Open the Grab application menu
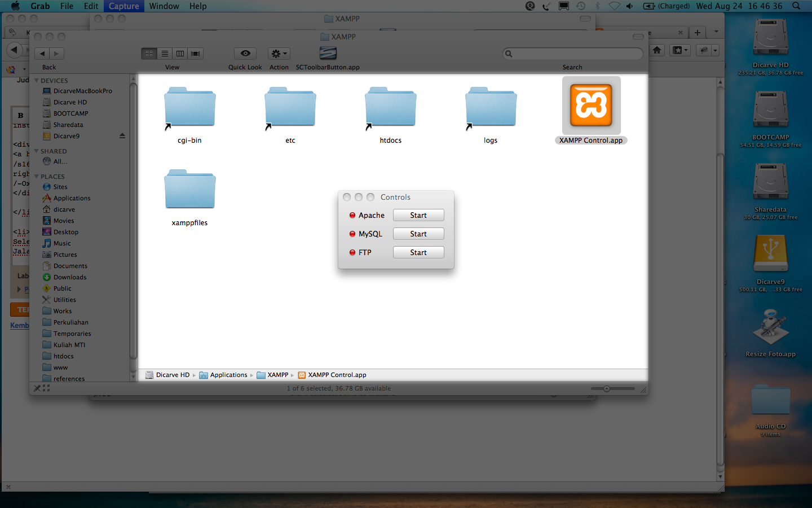812x508 pixels. [40, 6]
